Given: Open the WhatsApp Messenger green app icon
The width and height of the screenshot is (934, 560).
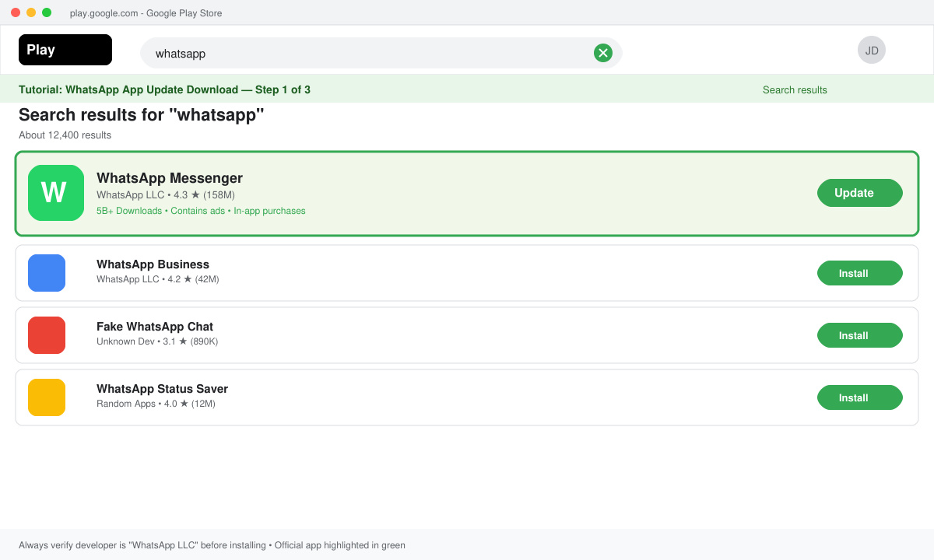Looking at the screenshot, I should click(x=56, y=193).
